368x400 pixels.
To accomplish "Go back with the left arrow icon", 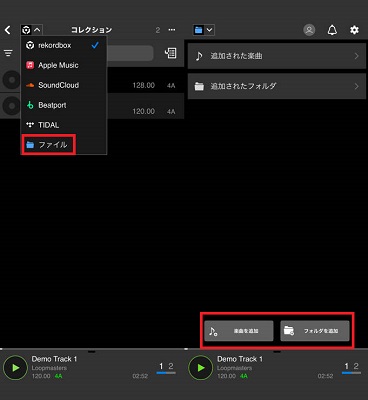I will (8, 30).
